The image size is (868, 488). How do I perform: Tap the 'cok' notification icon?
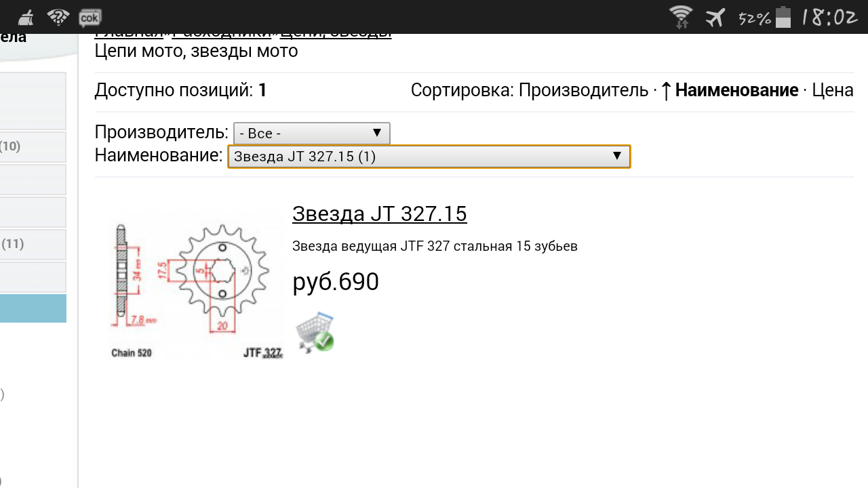click(x=90, y=17)
